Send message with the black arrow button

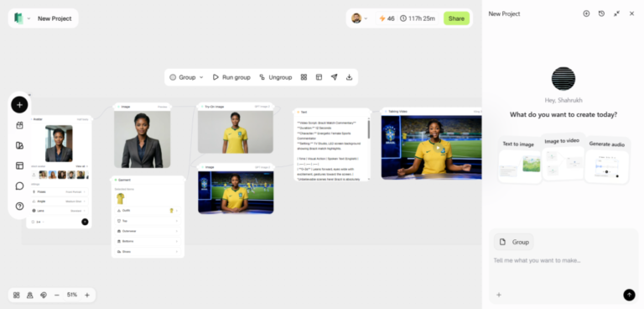point(629,295)
